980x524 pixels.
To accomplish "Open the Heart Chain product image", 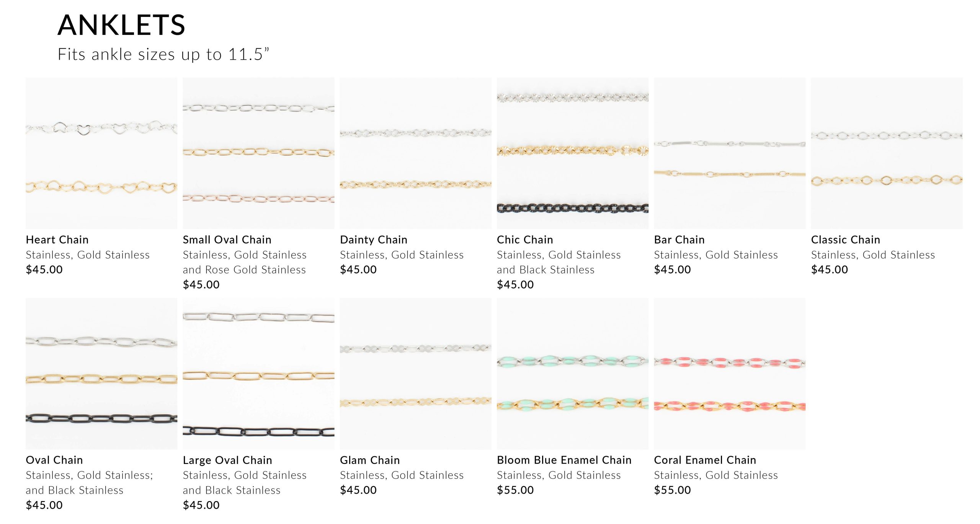I will point(101,153).
